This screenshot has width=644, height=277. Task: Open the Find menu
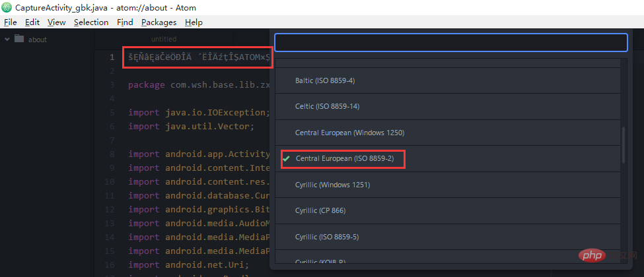[x=125, y=22]
